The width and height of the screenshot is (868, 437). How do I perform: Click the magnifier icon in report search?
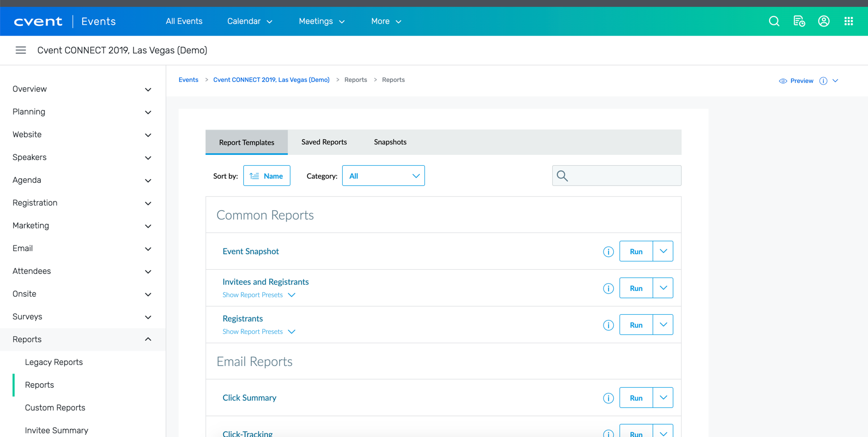(x=563, y=176)
